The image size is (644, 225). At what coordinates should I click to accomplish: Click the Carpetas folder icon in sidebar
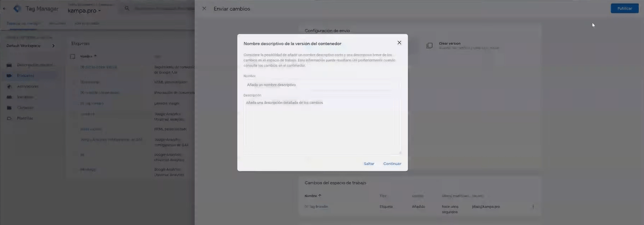(9, 108)
